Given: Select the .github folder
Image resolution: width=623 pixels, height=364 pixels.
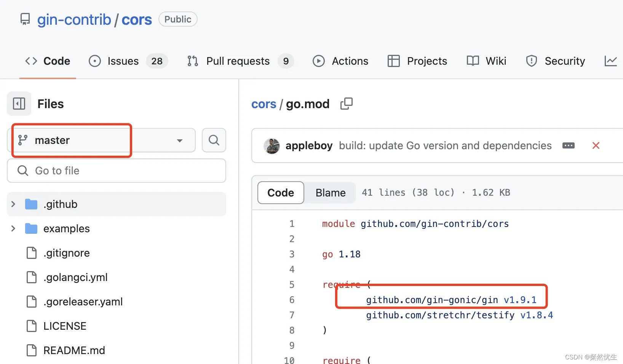Looking at the screenshot, I should (117, 204).
